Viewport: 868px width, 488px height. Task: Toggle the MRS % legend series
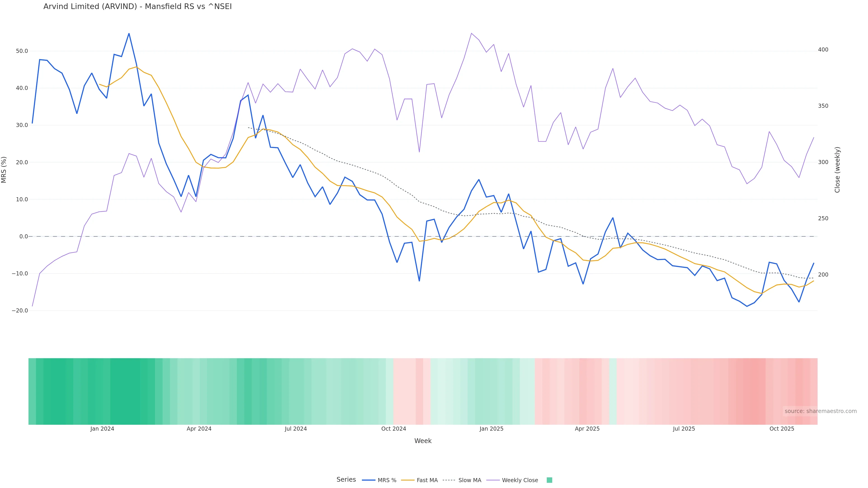(x=387, y=480)
